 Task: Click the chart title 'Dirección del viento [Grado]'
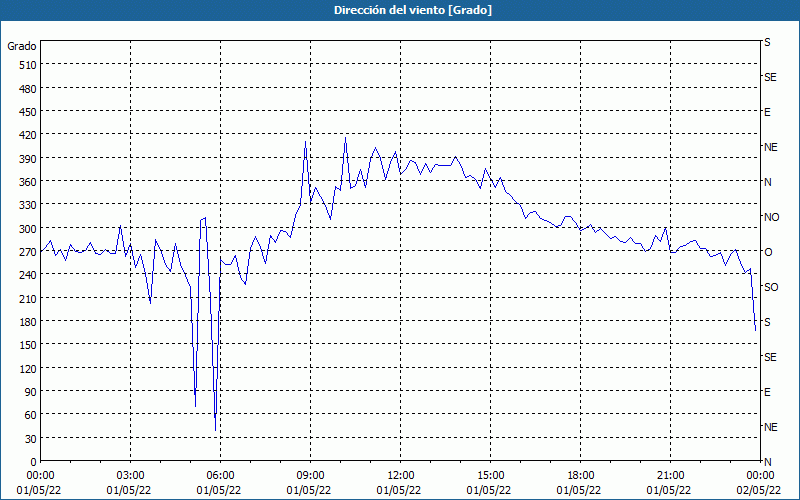pyautogui.click(x=413, y=10)
